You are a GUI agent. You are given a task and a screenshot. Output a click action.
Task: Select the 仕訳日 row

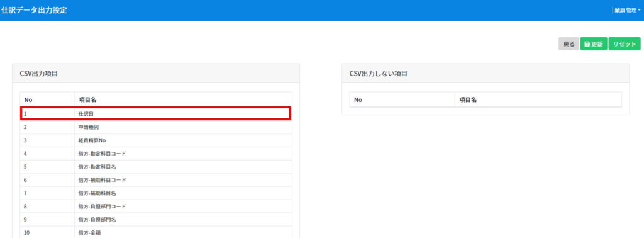coord(156,113)
